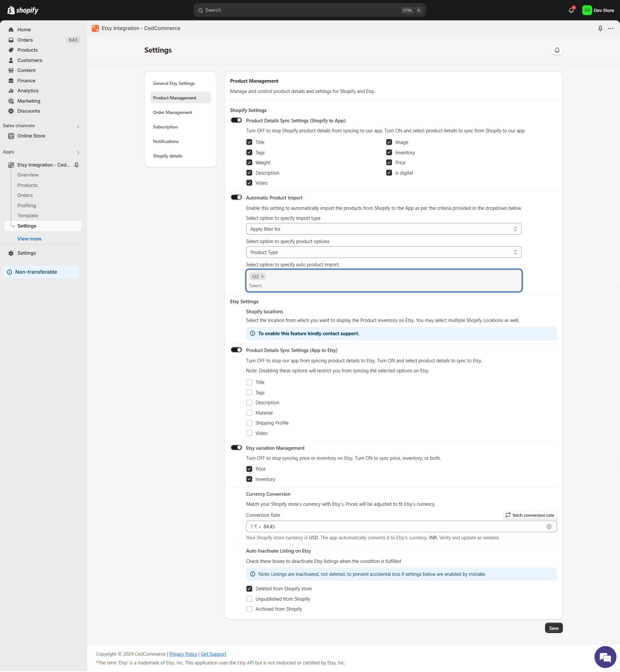Expand the Sales channels section chevron
620x672 pixels.
(x=78, y=127)
